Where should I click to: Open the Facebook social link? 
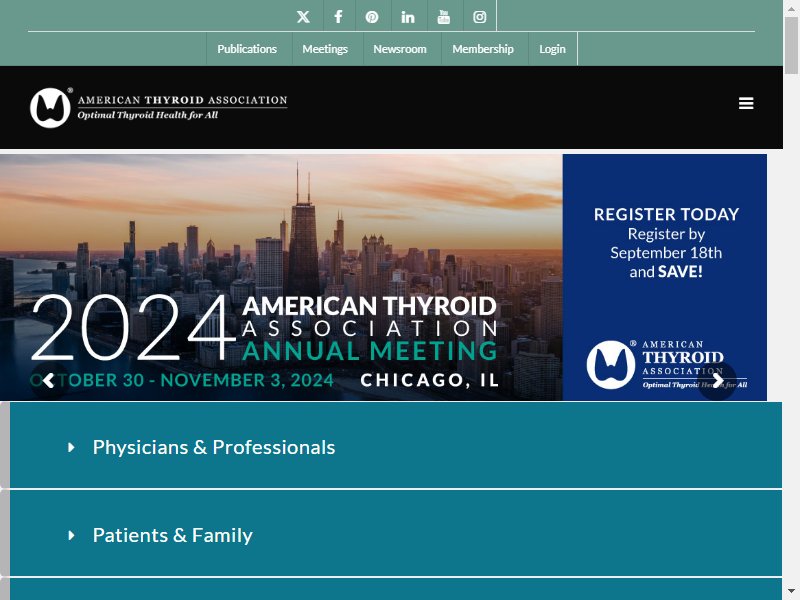pos(338,17)
